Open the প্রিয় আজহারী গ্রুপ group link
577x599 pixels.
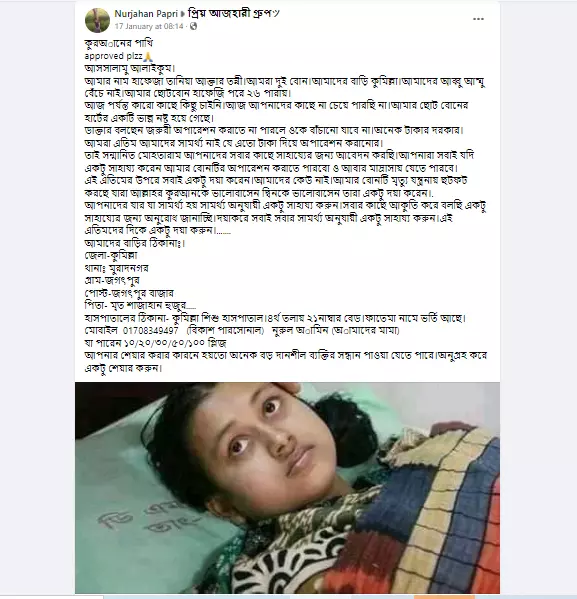(x=233, y=13)
